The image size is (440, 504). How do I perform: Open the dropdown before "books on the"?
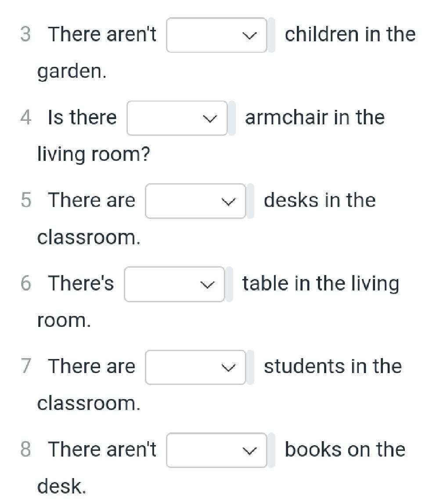click(x=216, y=450)
